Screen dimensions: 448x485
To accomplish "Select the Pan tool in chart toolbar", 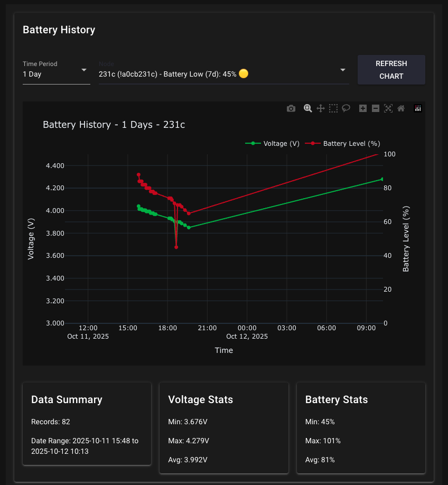I will pos(320,108).
